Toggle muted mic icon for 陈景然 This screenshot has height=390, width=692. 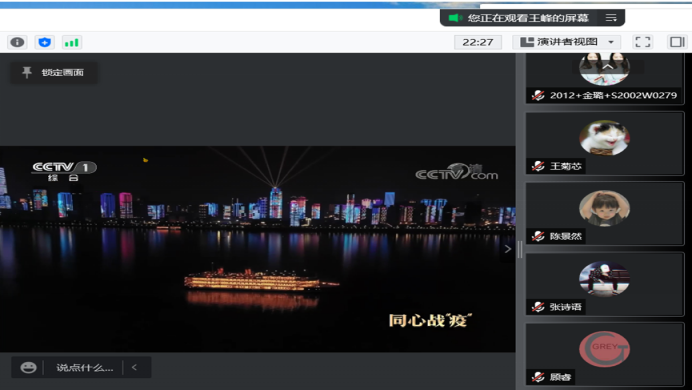538,236
